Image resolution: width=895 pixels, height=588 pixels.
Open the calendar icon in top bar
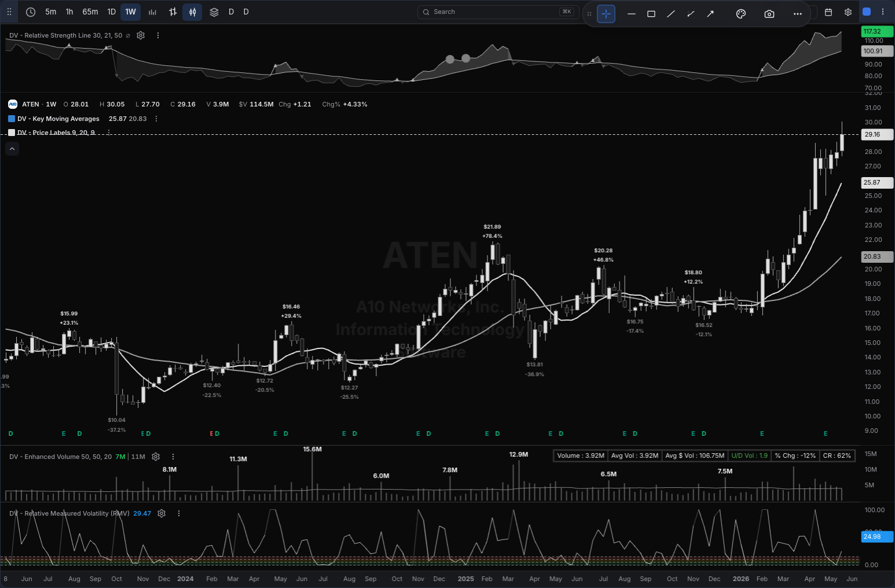pyautogui.click(x=828, y=12)
